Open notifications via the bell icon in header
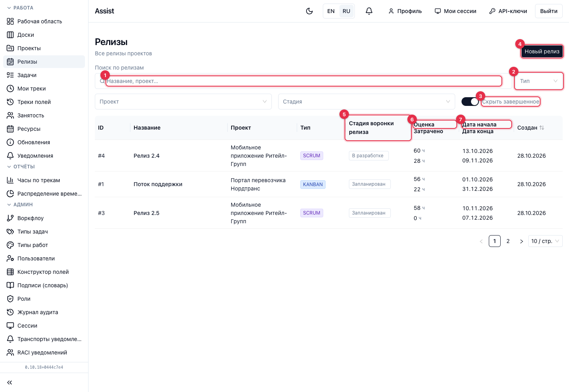Image resolution: width=569 pixels, height=392 pixels. click(x=369, y=11)
